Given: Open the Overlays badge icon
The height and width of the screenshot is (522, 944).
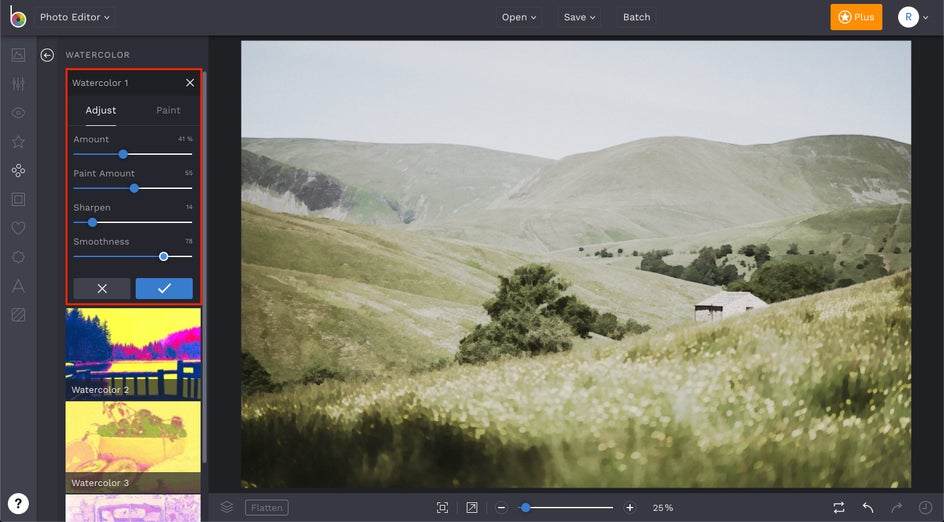Looking at the screenshot, I should tap(18, 257).
